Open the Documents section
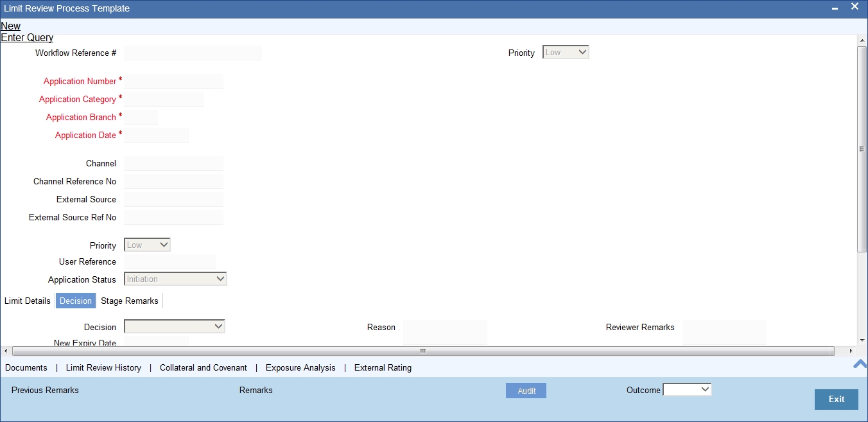The height and width of the screenshot is (422, 868). pyautogui.click(x=26, y=367)
